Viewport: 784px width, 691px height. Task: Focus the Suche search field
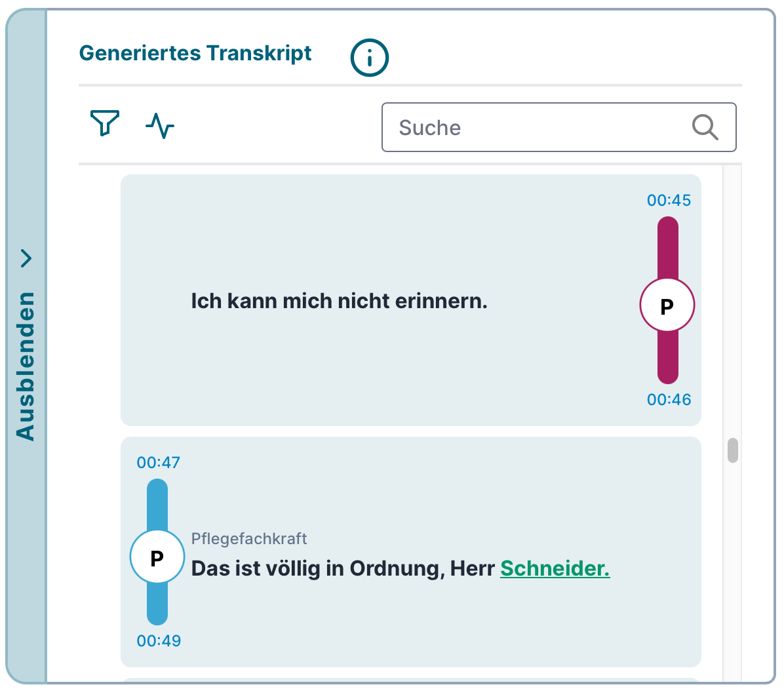(538, 127)
